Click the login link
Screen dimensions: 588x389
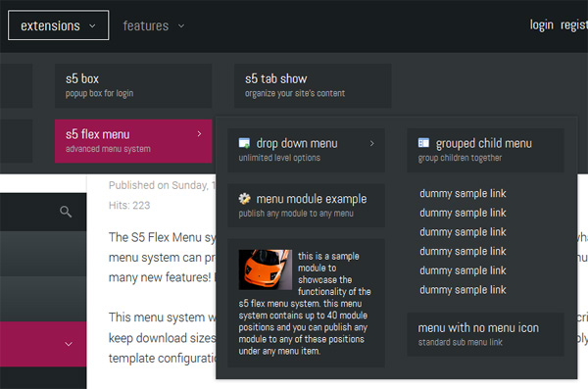tap(542, 25)
